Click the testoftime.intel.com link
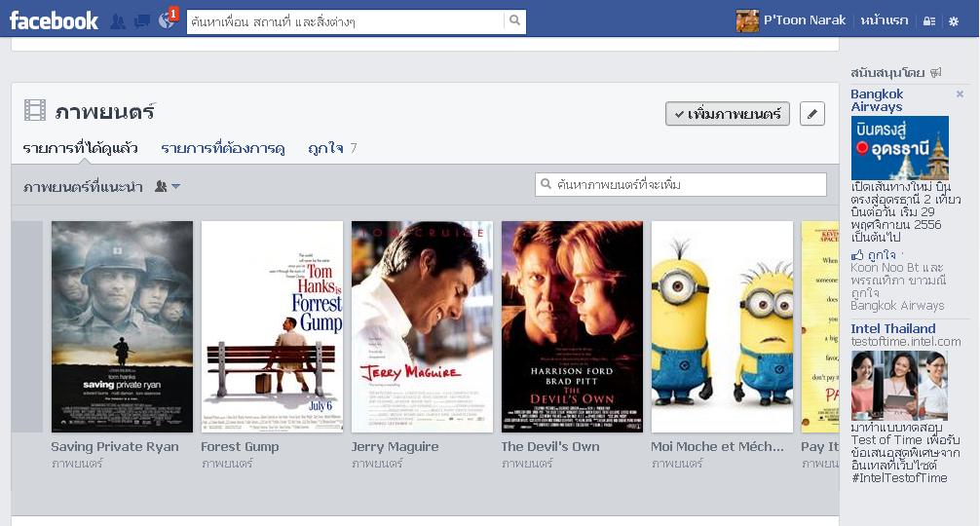This screenshot has width=980, height=526. click(906, 342)
